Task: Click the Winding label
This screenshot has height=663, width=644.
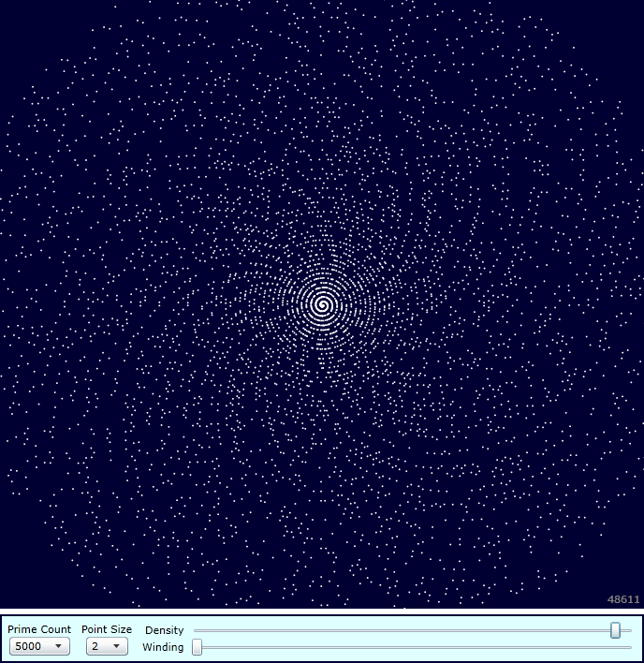Action: point(163,647)
